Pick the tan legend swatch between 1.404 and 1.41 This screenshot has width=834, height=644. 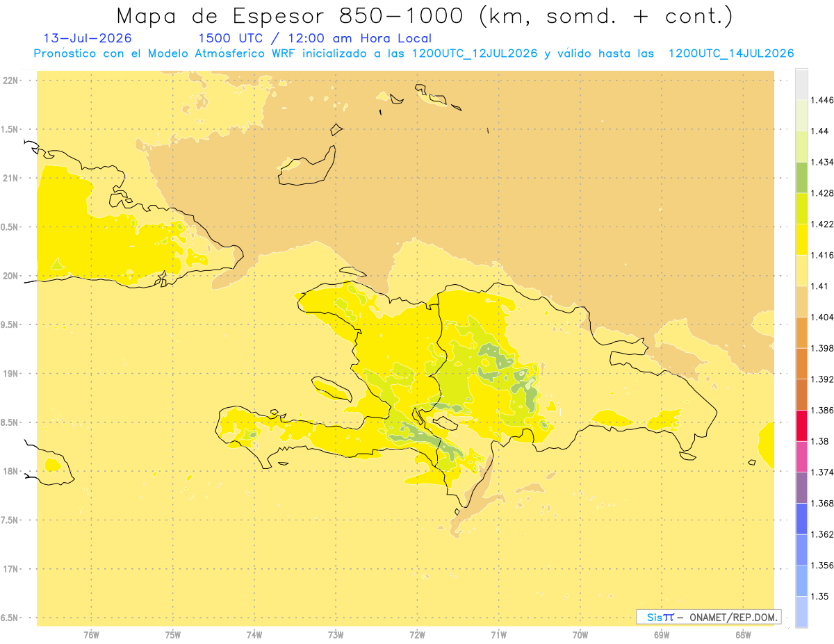pos(801,302)
